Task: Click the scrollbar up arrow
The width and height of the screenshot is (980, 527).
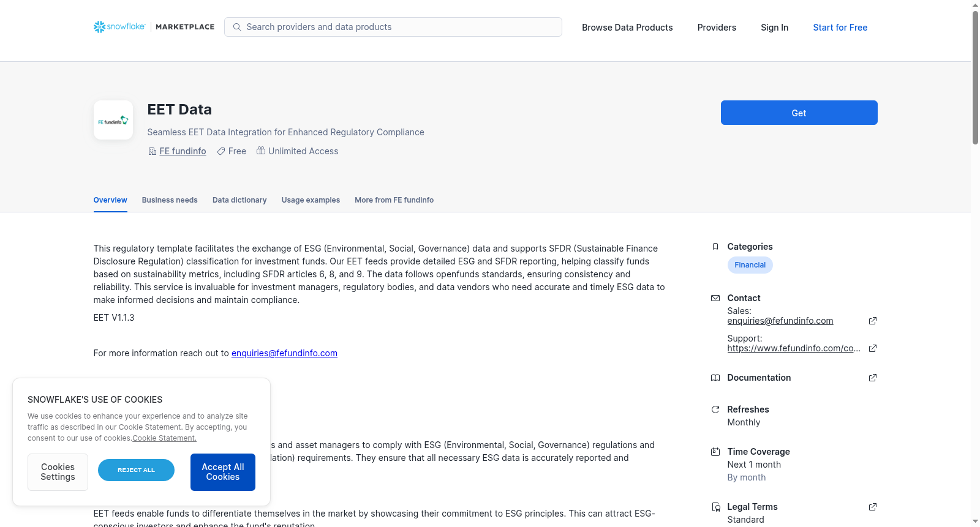Action: 975,5
